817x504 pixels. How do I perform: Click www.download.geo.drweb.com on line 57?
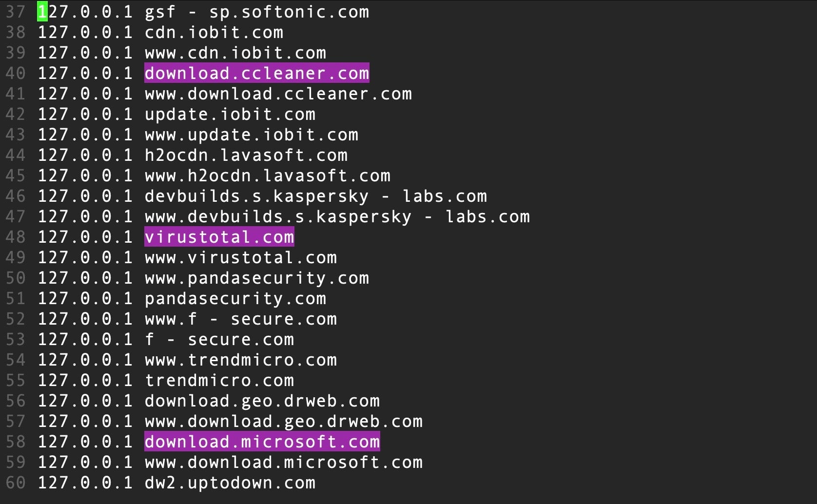[x=284, y=421]
